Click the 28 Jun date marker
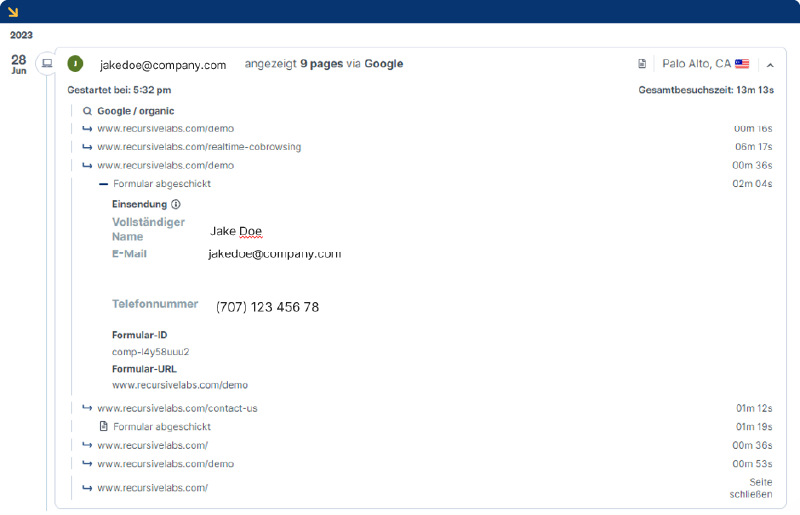This screenshot has height=515, width=800. 18,64
